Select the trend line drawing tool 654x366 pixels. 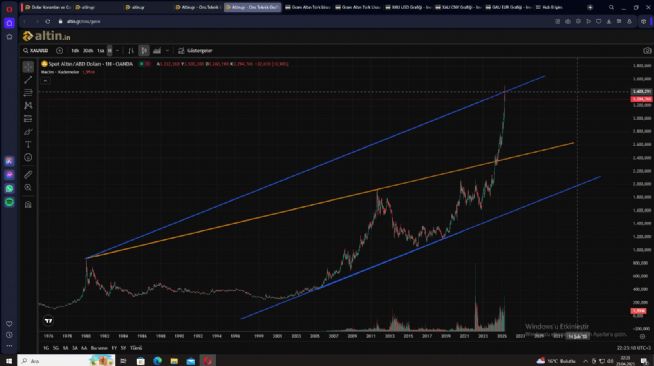28,79
